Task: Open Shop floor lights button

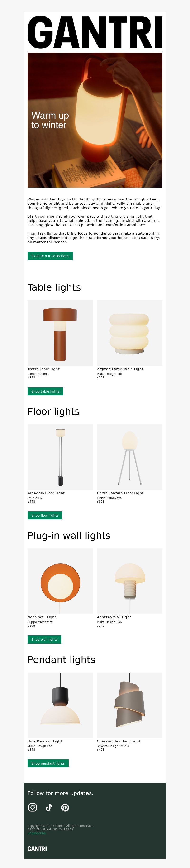Action: [x=45, y=515]
